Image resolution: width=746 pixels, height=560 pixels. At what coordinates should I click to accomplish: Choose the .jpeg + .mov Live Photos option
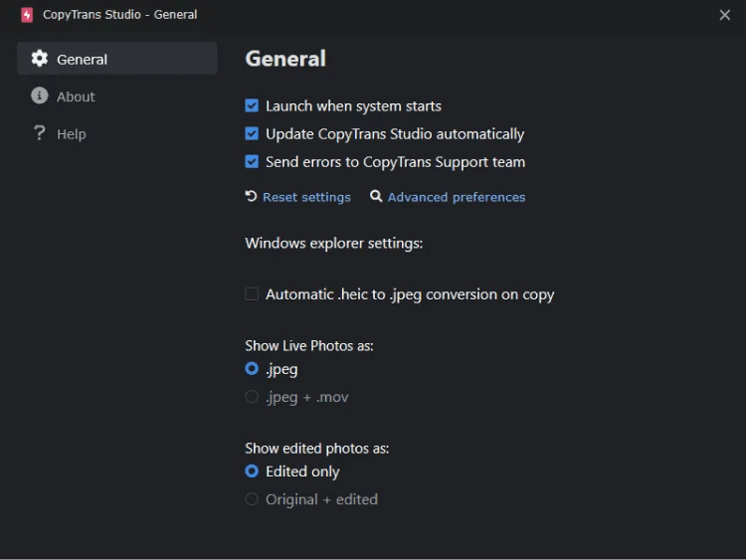(x=253, y=397)
